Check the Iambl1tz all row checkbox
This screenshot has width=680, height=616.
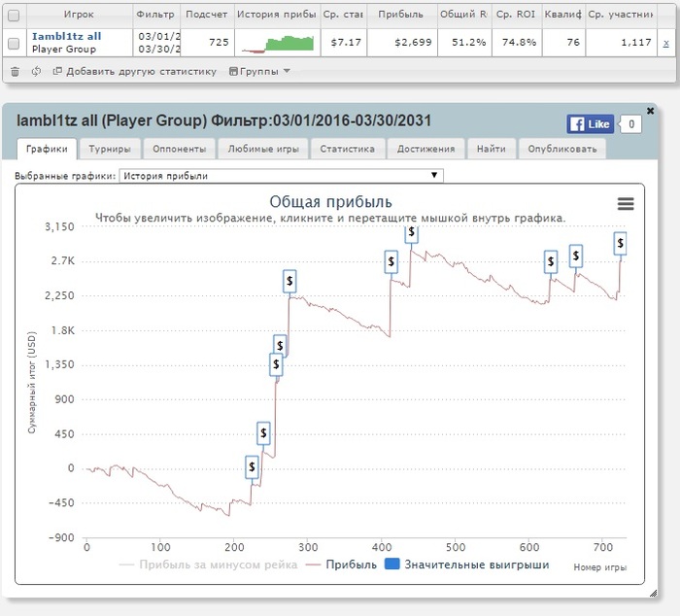[x=14, y=44]
